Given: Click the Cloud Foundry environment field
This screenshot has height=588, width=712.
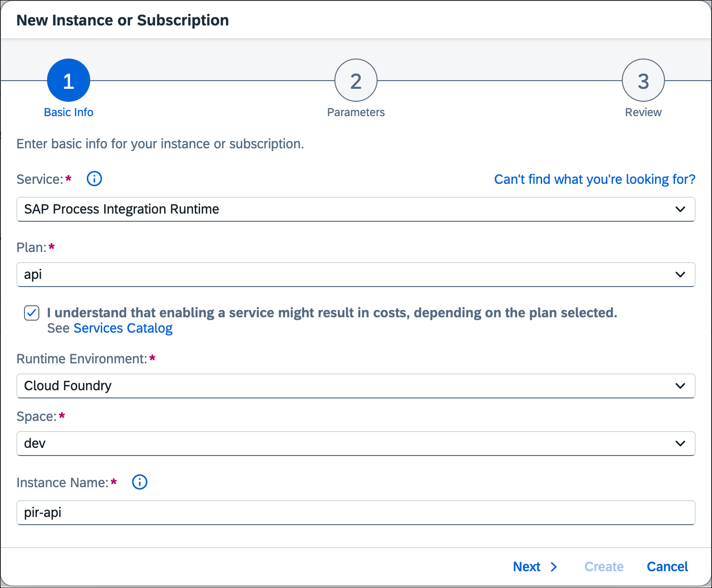Looking at the screenshot, I should coord(356,386).
